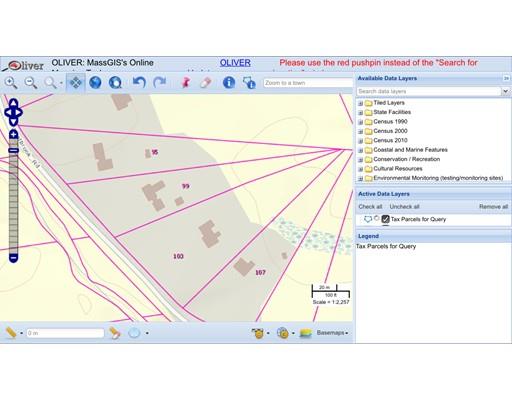Click small circle icon beside Tax Parcels checkbox
The width and height of the screenshot is (512, 400).
coord(377,218)
